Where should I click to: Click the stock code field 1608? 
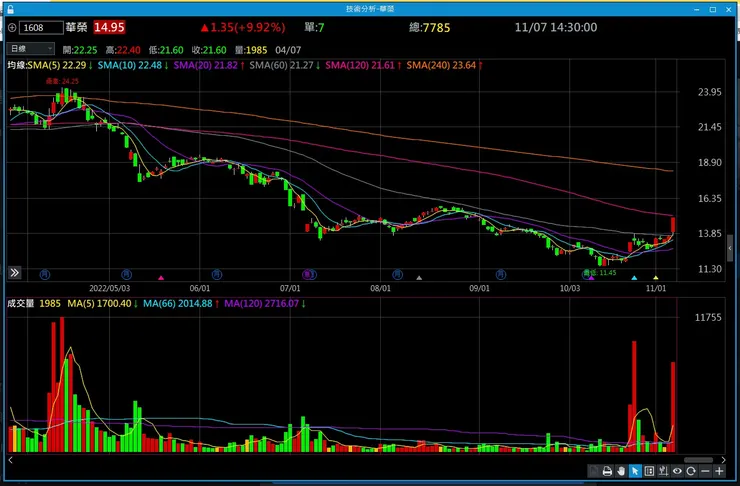pos(41,28)
